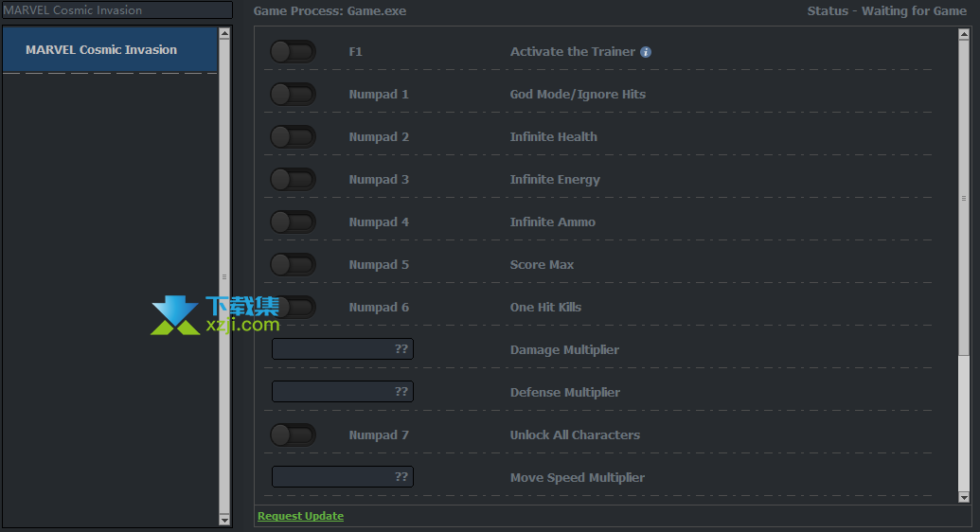Screen dimensions: 980x532
Task: Toggle the F1 Activate the Trainer switch
Action: pyautogui.click(x=293, y=52)
